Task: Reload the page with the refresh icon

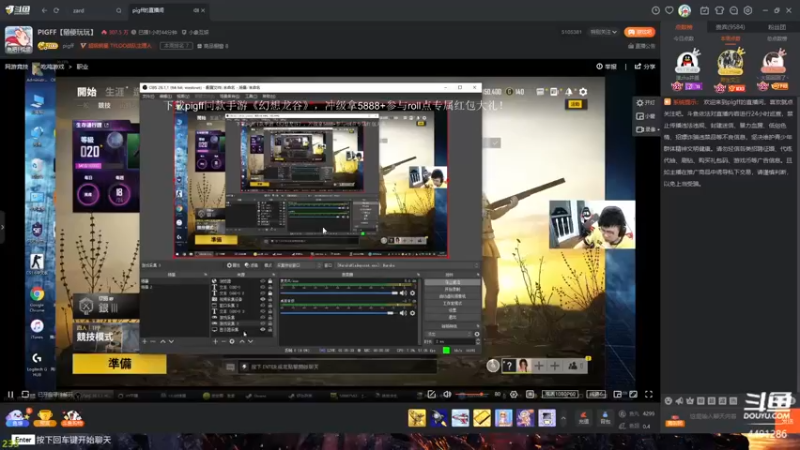Action: point(56,10)
